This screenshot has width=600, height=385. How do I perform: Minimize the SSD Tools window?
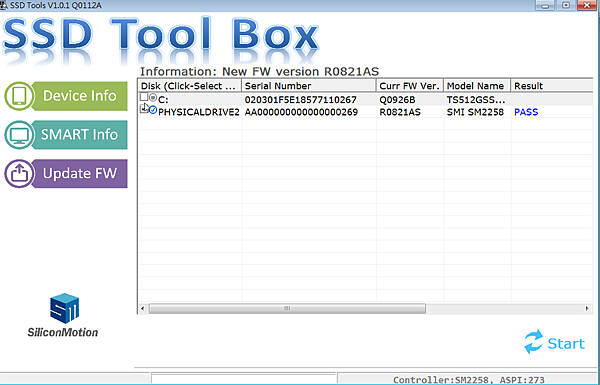pos(545,5)
